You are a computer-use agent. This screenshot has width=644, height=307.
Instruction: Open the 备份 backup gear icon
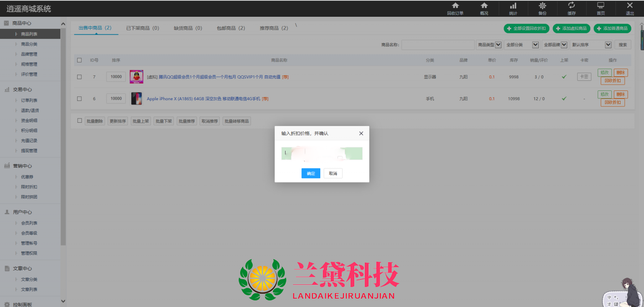[542, 6]
